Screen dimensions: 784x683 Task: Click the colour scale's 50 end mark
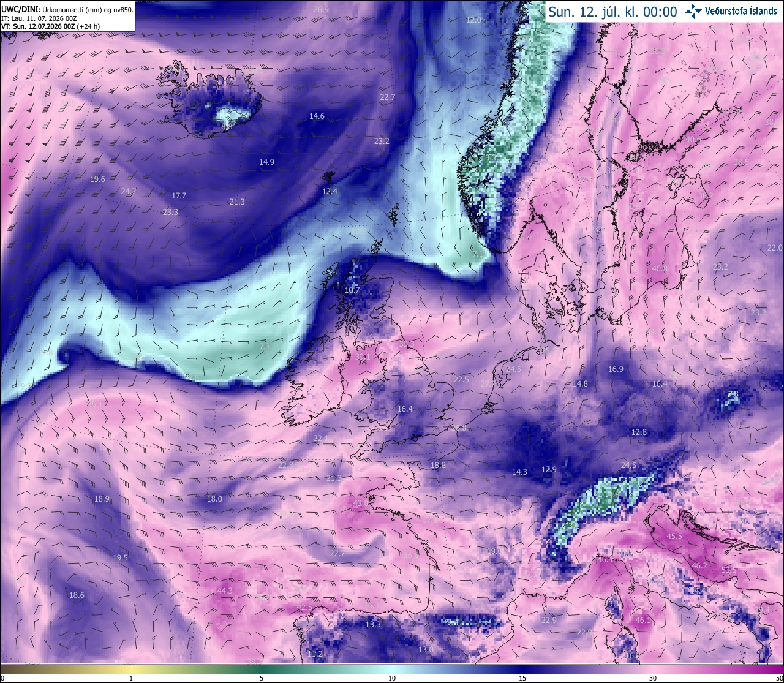coord(778,678)
